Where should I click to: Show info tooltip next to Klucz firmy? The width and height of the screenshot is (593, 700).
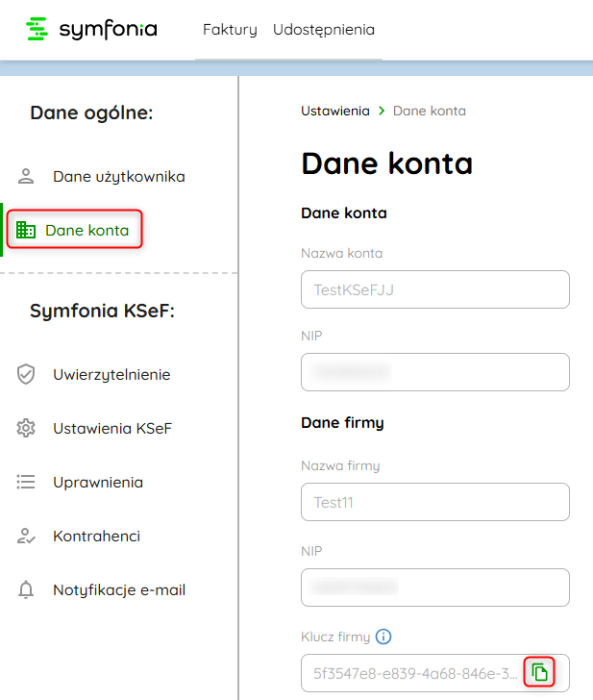[x=383, y=637]
